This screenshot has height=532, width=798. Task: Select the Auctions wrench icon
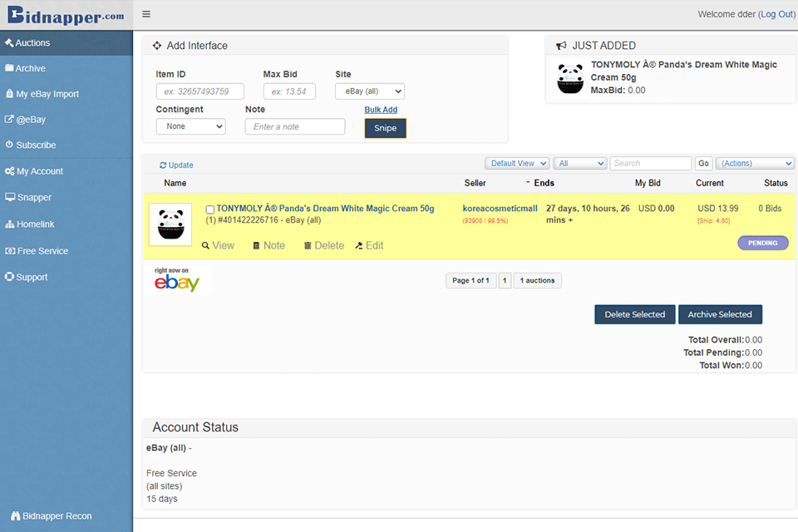click(x=7, y=42)
